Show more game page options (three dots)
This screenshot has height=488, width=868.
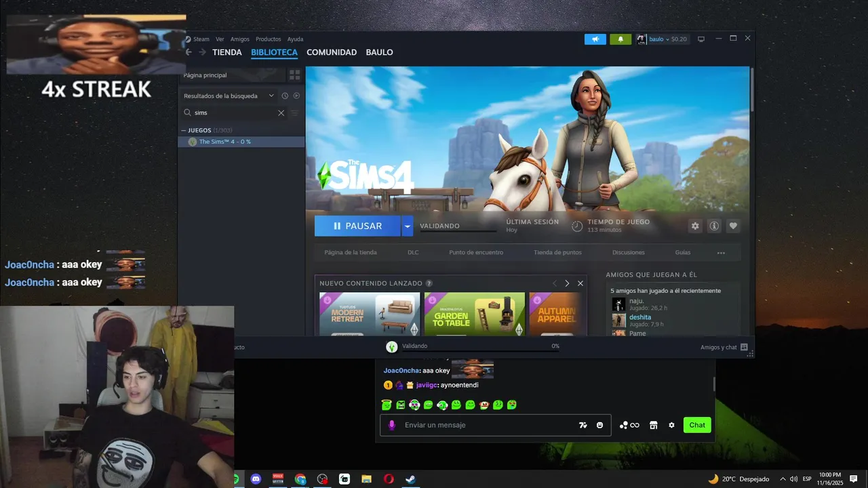point(721,253)
